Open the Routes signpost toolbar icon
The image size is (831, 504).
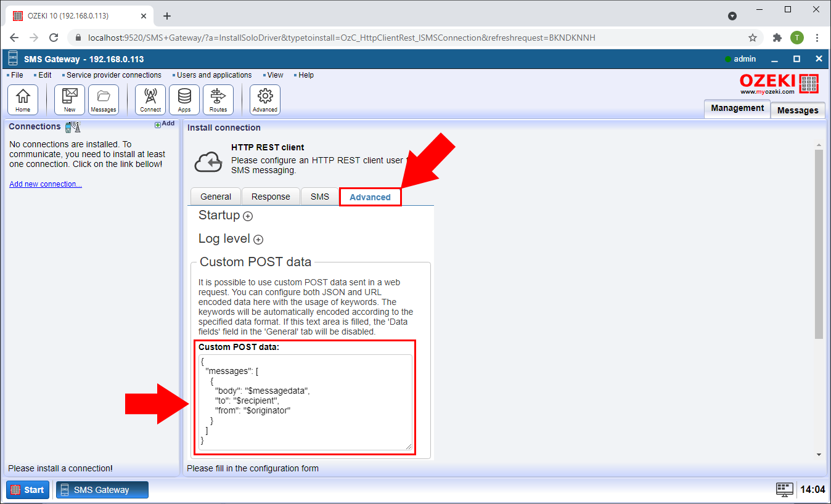[x=218, y=100]
